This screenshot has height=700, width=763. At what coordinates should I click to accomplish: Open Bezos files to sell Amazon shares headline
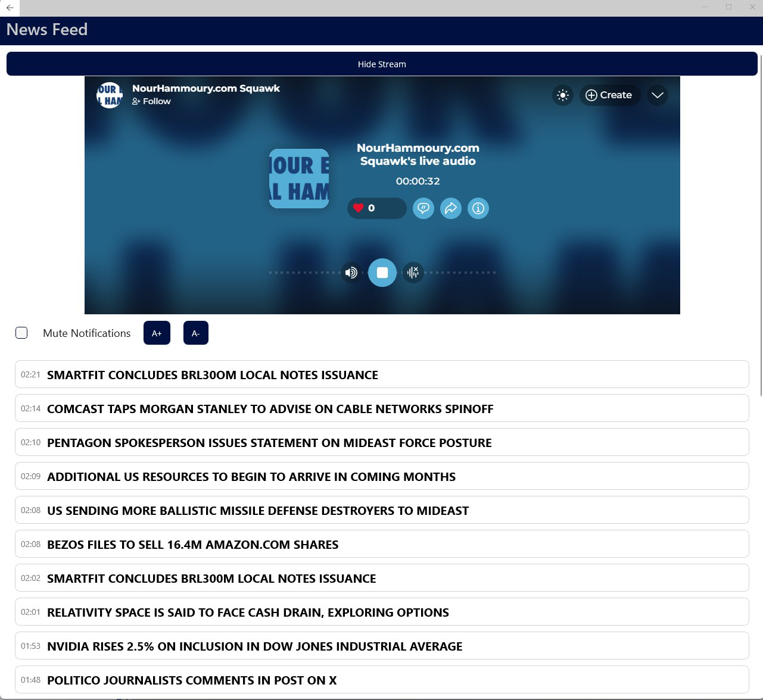pyautogui.click(x=382, y=544)
